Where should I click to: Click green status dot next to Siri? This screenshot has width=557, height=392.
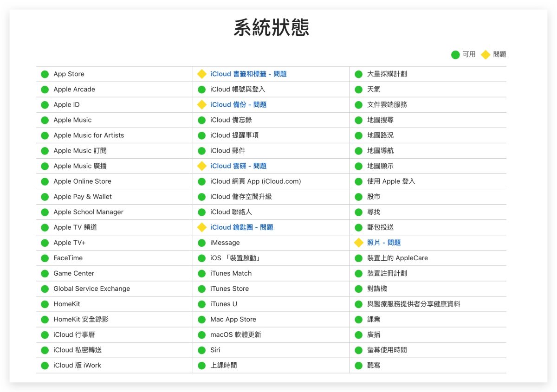coord(201,350)
